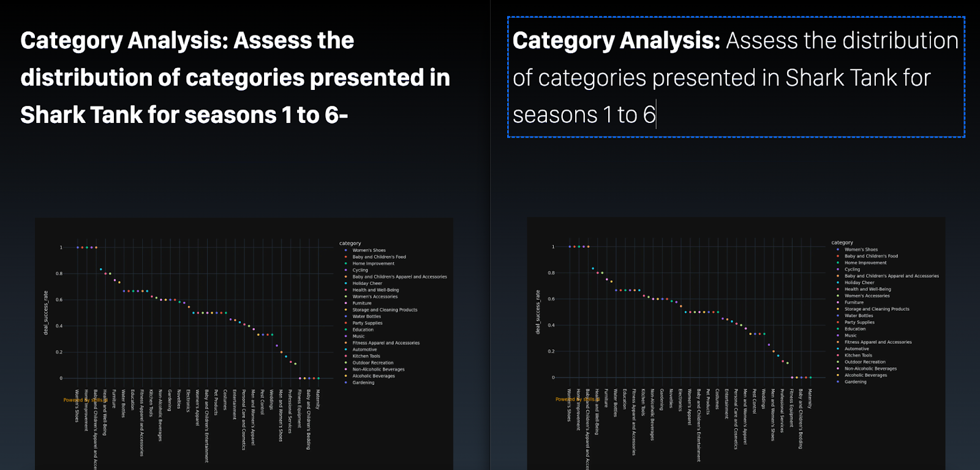Toggle Baby and Children's Food in right legend

tap(872, 256)
